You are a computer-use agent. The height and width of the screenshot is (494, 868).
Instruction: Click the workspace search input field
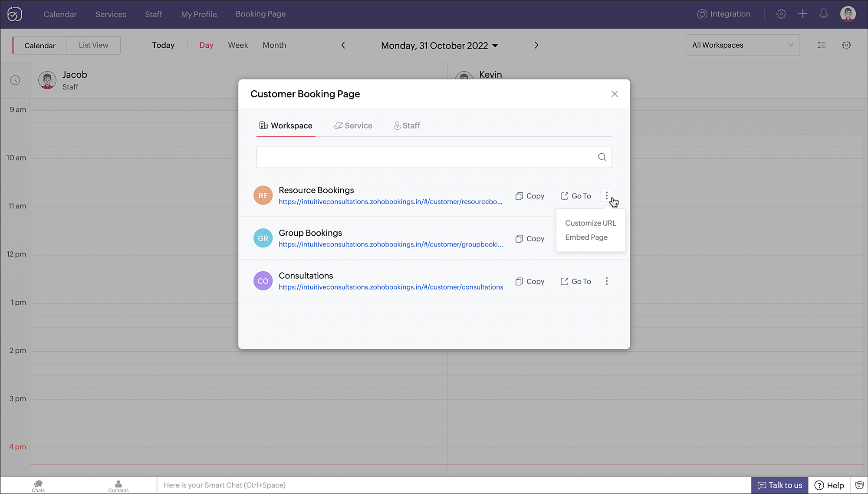[x=425, y=157]
